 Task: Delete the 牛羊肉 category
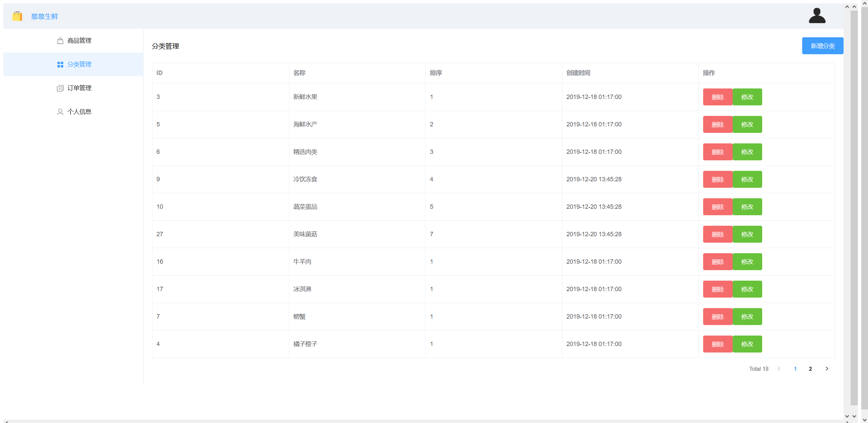tap(718, 262)
